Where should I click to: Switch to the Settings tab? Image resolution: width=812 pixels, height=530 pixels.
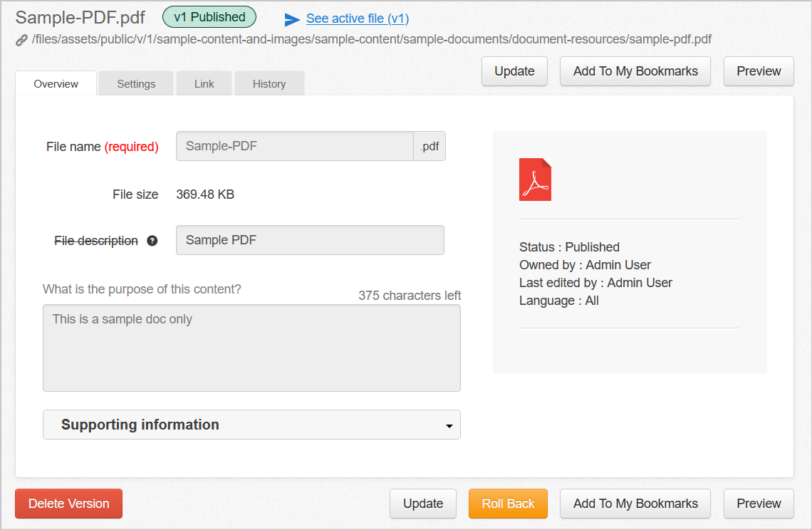(x=135, y=83)
